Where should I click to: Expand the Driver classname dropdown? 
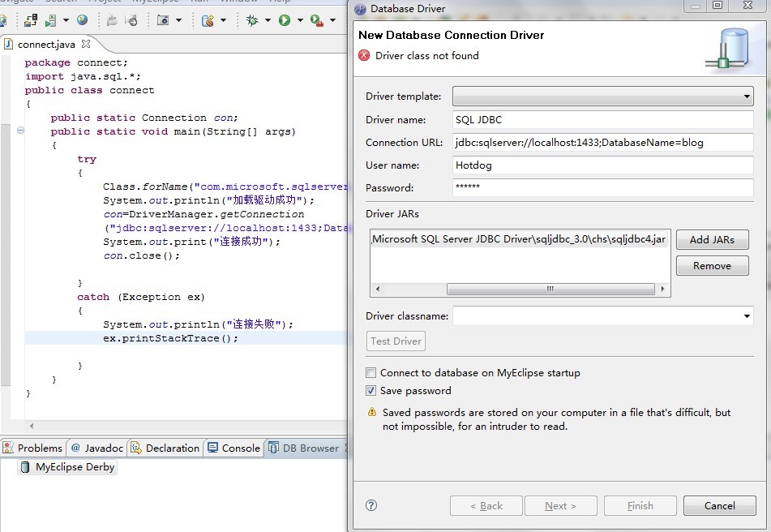[x=747, y=315]
